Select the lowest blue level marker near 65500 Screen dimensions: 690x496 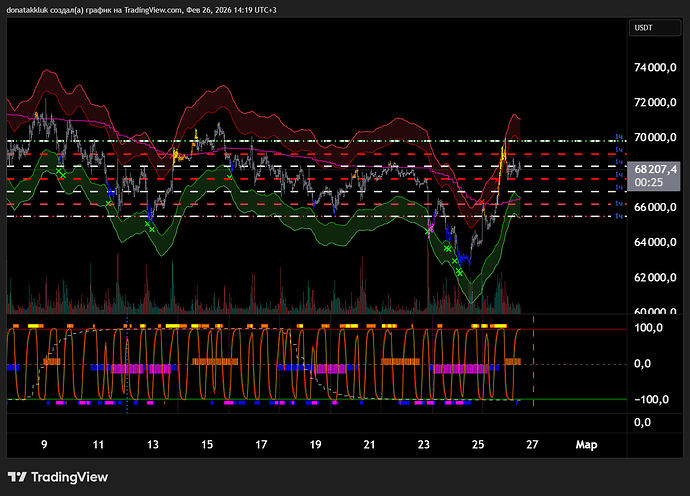(x=619, y=215)
